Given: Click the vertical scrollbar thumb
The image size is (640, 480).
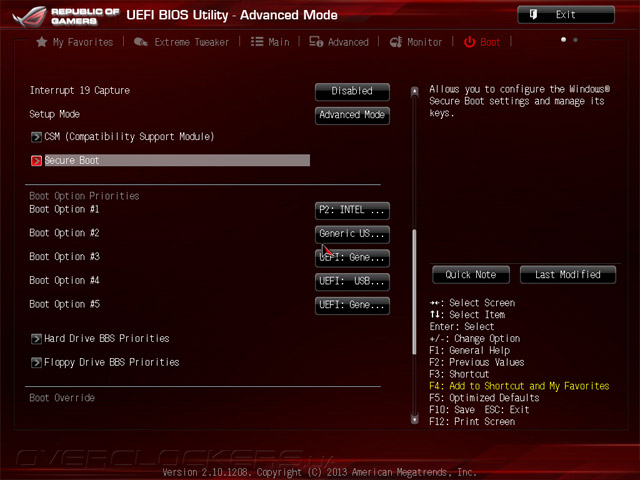Looking at the screenshot, I should coord(414,292).
